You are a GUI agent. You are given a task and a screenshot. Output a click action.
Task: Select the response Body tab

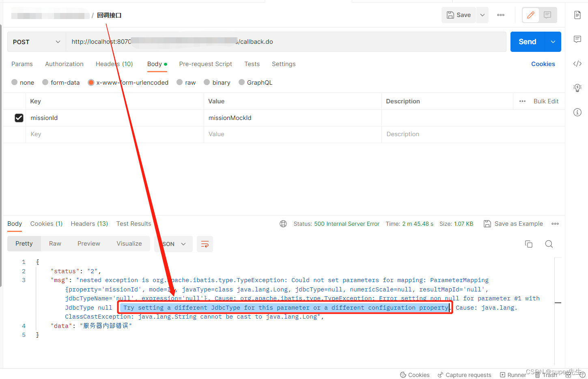pos(15,224)
